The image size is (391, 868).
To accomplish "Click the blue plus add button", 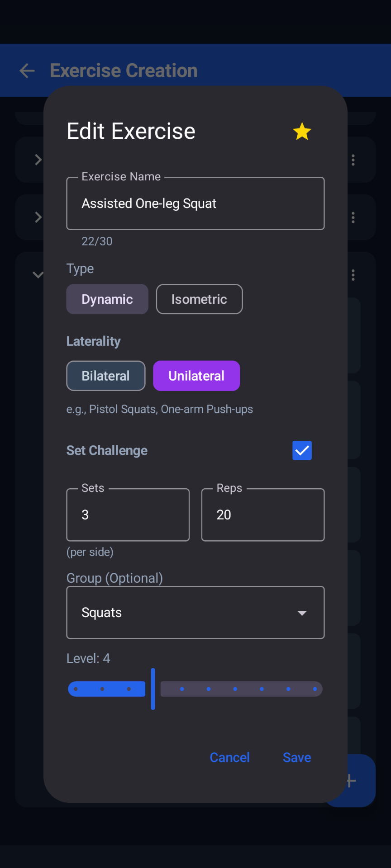I will click(358, 781).
